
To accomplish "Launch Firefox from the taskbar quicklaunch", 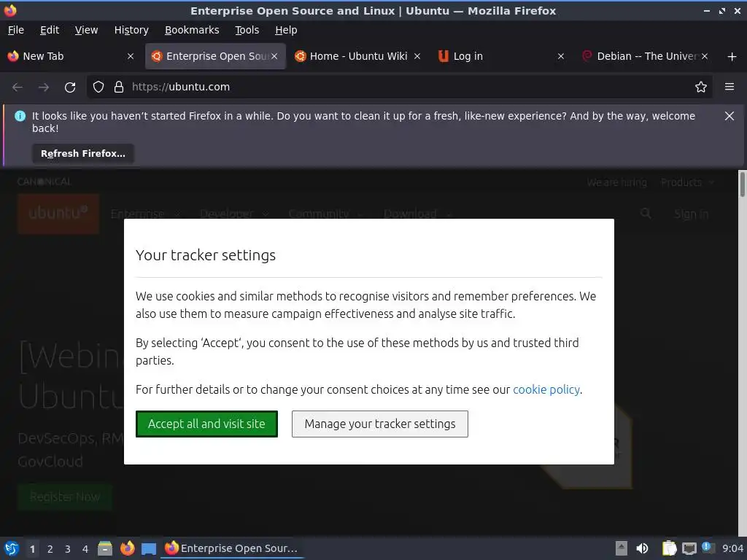I will point(127,548).
